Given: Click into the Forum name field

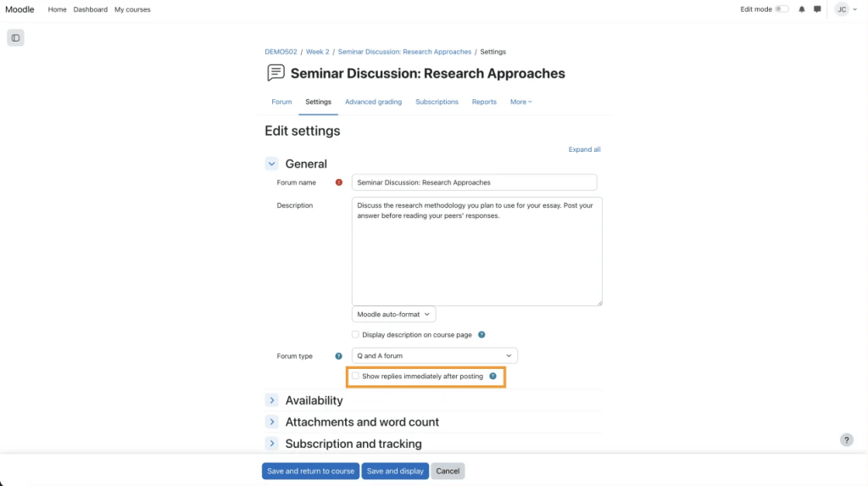Looking at the screenshot, I should point(475,182).
